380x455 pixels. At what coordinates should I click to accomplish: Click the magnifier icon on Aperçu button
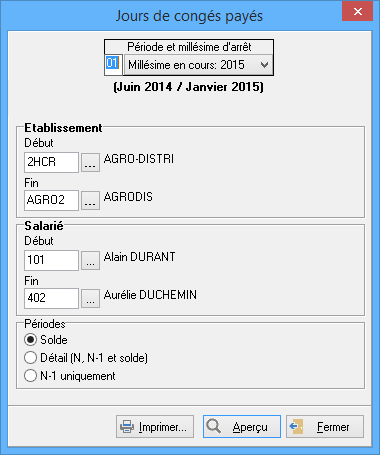coord(213,426)
